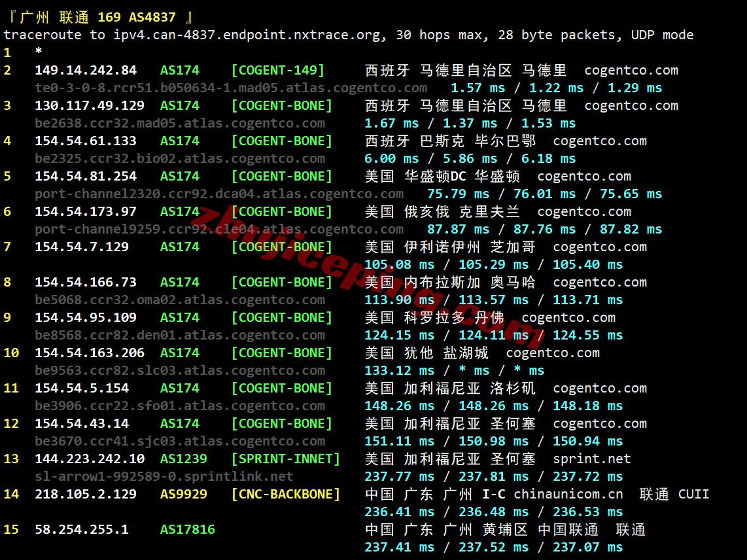747x560 pixels.
Task: Click the AS17816 number
Action: [188, 529]
